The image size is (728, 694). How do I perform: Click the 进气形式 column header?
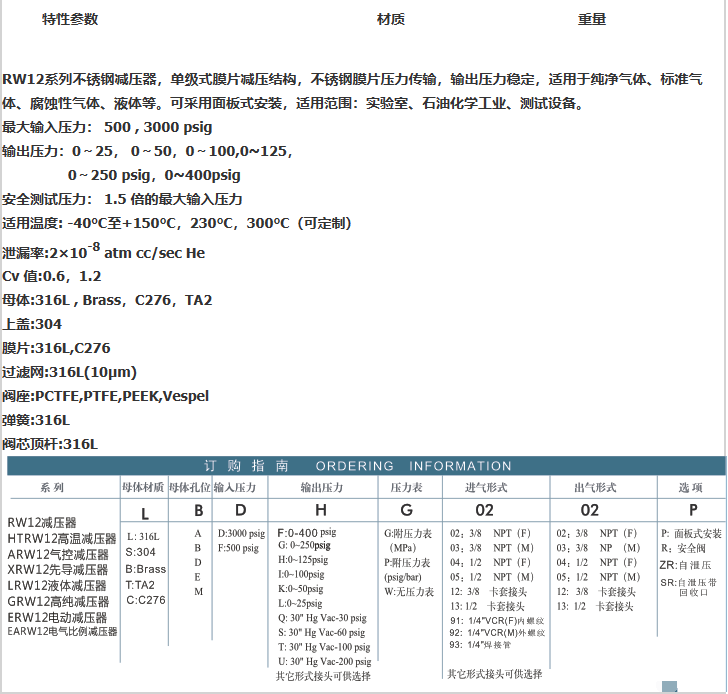point(486,487)
